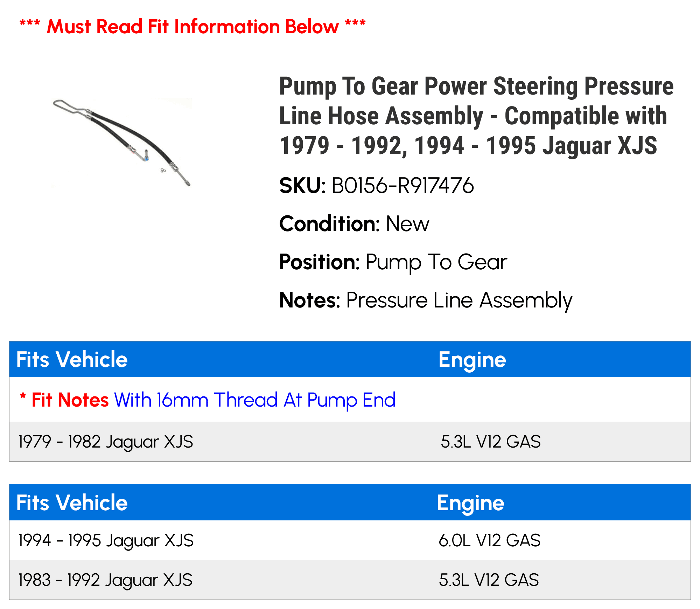Screen dimensions: 700x609
Task: Click the first Engine column header
Action: pyautogui.click(x=472, y=360)
